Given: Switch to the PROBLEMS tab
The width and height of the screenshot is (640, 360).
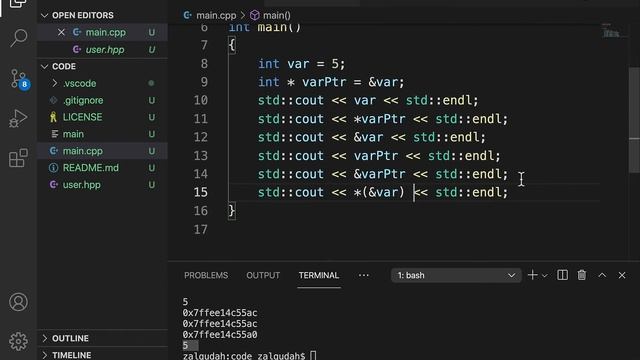Looking at the screenshot, I should tap(206, 276).
